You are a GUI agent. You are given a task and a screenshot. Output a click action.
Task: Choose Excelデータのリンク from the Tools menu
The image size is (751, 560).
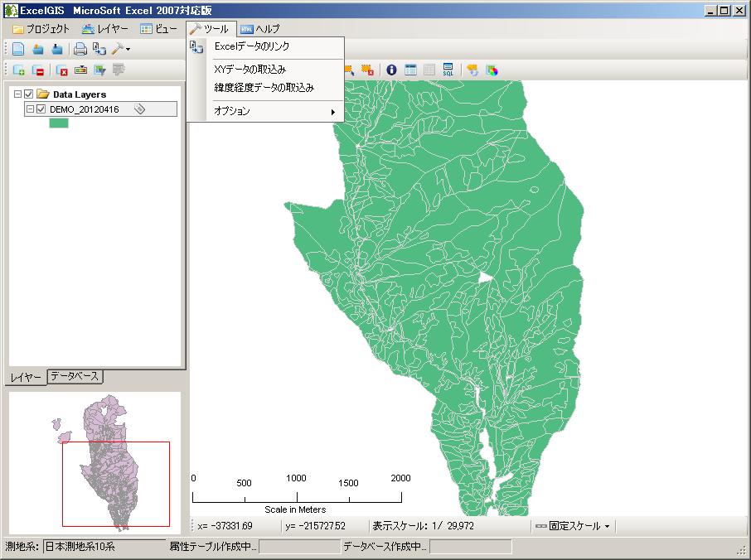click(x=253, y=48)
